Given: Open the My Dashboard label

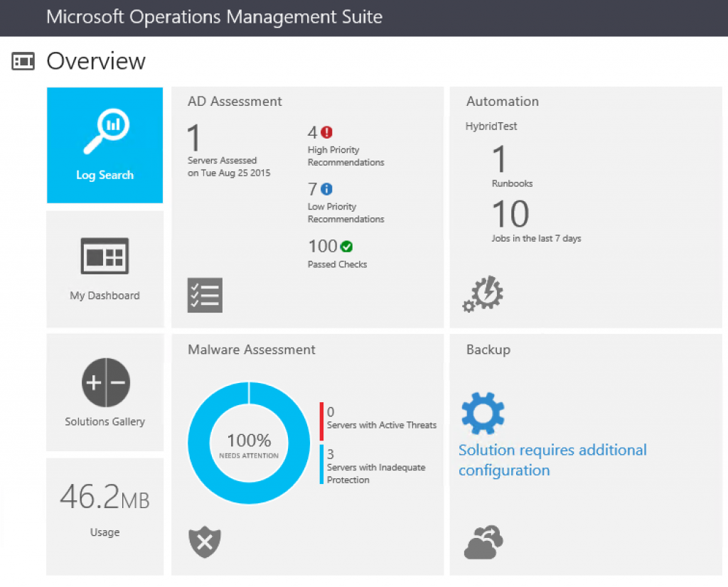Looking at the screenshot, I should (x=105, y=296).
